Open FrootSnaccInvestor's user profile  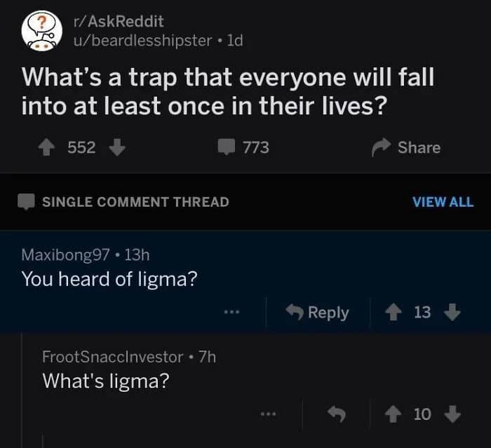point(112,356)
